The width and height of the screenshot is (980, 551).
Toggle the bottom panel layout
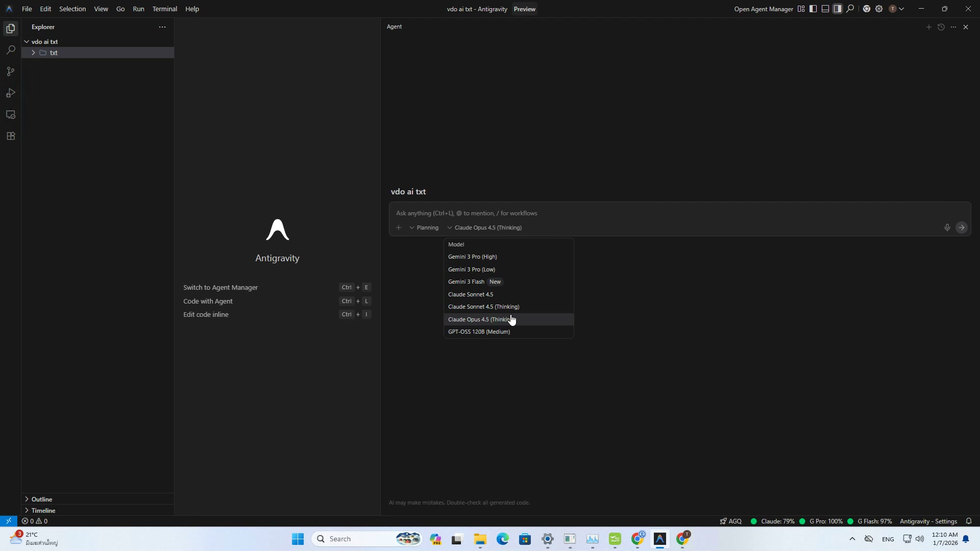825,9
